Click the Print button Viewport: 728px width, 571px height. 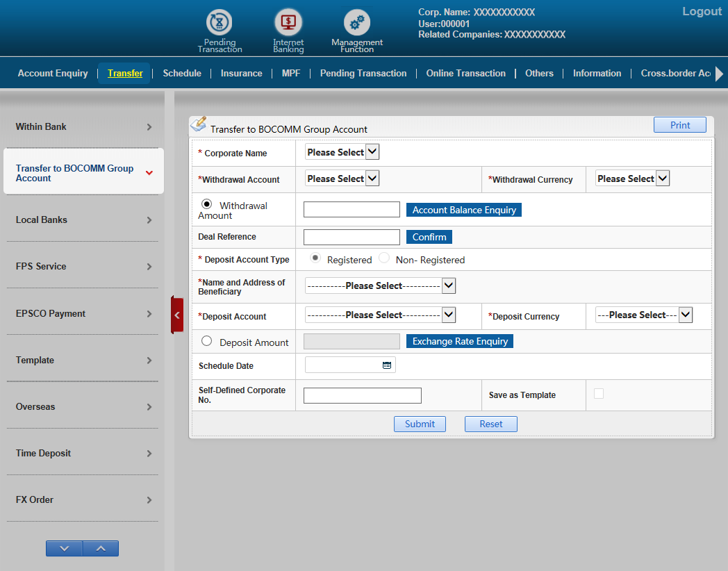pos(679,125)
